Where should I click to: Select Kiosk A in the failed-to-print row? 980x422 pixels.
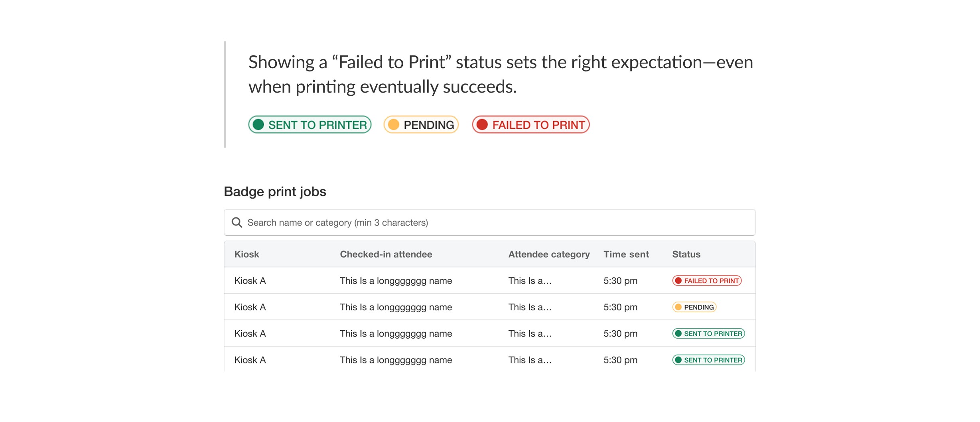point(250,281)
